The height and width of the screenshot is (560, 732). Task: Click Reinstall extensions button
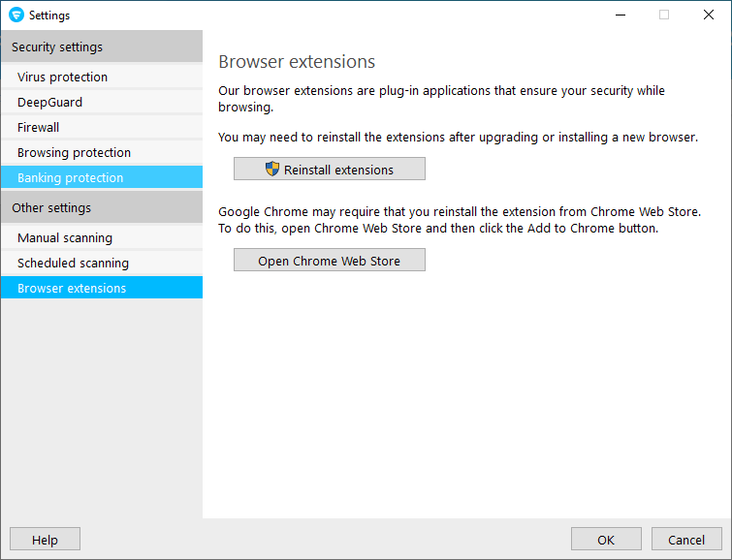[330, 169]
